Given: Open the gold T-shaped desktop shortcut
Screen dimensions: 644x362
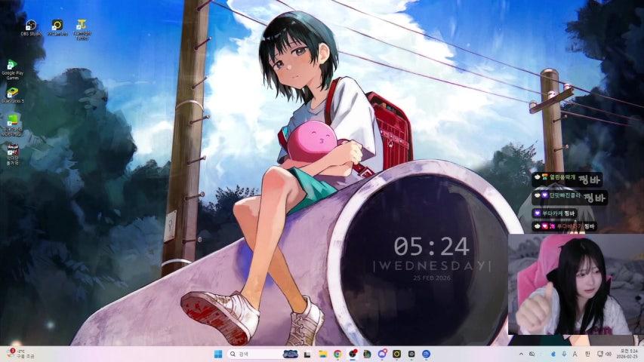Looking at the screenshot, I should pos(82,29).
